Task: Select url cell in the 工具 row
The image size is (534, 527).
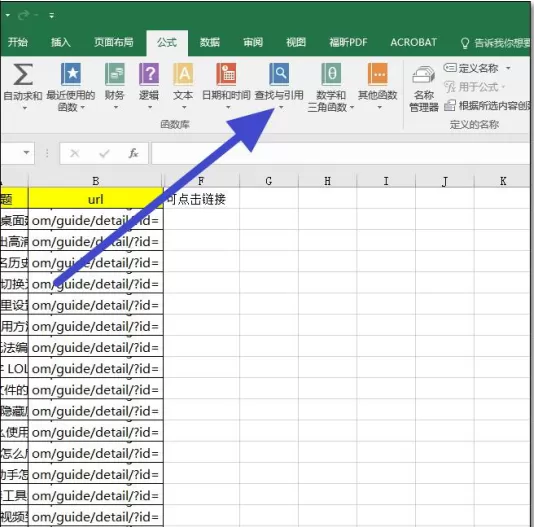Action: tap(96, 495)
